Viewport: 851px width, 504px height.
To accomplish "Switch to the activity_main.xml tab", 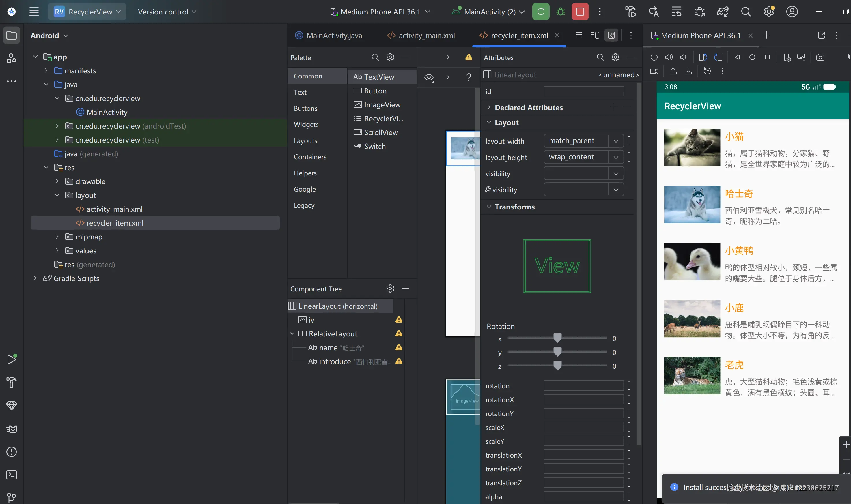I will click(421, 35).
